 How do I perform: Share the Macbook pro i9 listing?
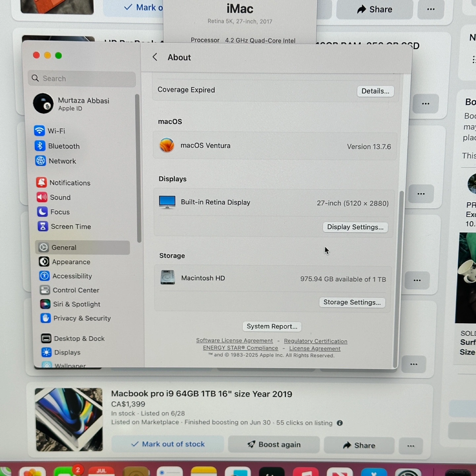[x=359, y=445]
